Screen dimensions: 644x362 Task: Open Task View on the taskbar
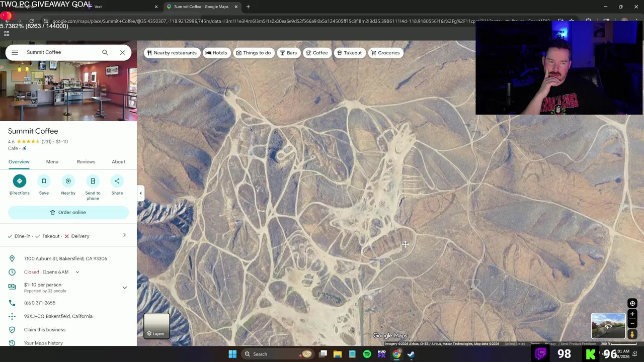click(x=323, y=354)
